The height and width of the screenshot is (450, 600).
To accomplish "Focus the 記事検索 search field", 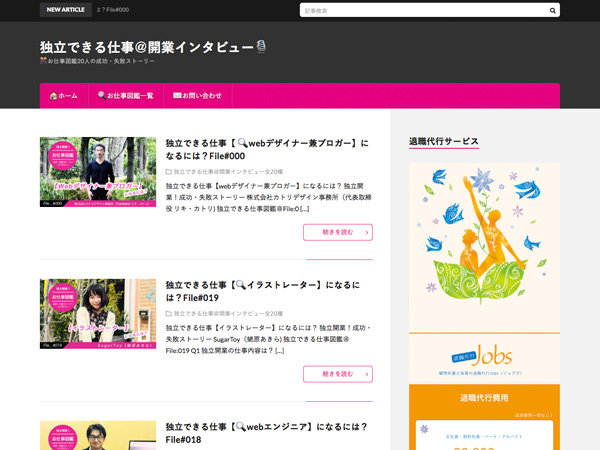I will (x=429, y=10).
